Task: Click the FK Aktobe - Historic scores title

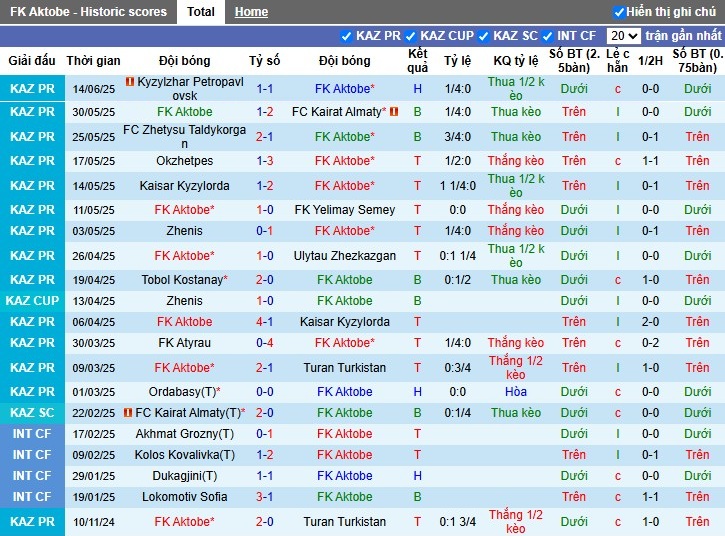Action: (x=88, y=12)
